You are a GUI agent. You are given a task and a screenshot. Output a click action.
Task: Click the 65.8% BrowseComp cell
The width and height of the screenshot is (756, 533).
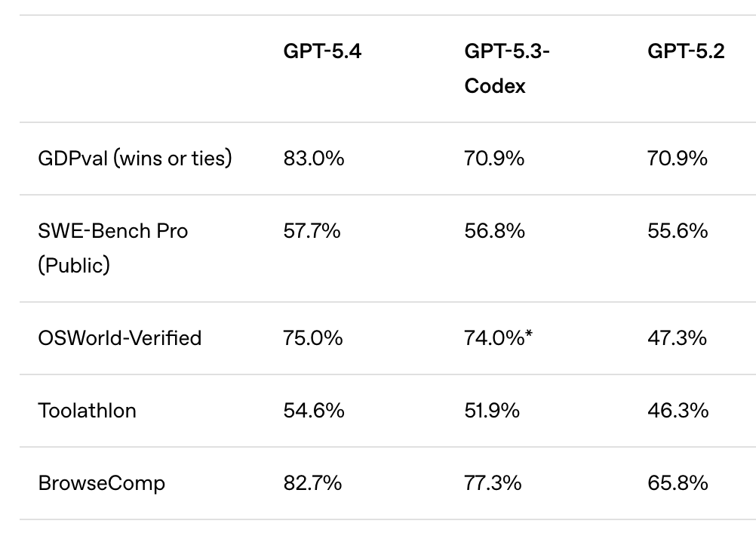[x=678, y=482]
